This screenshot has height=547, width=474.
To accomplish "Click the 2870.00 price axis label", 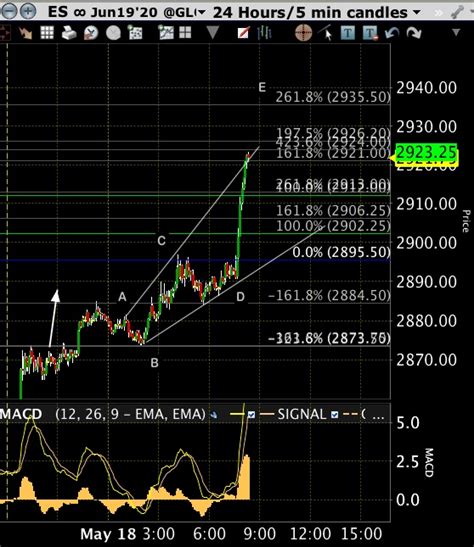I will point(426,360).
